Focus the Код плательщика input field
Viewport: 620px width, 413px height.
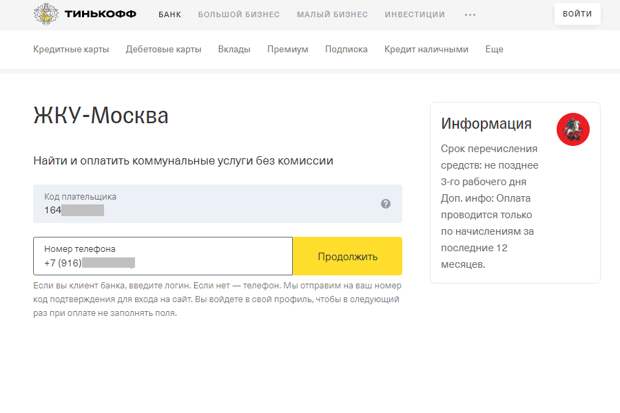[217, 204]
